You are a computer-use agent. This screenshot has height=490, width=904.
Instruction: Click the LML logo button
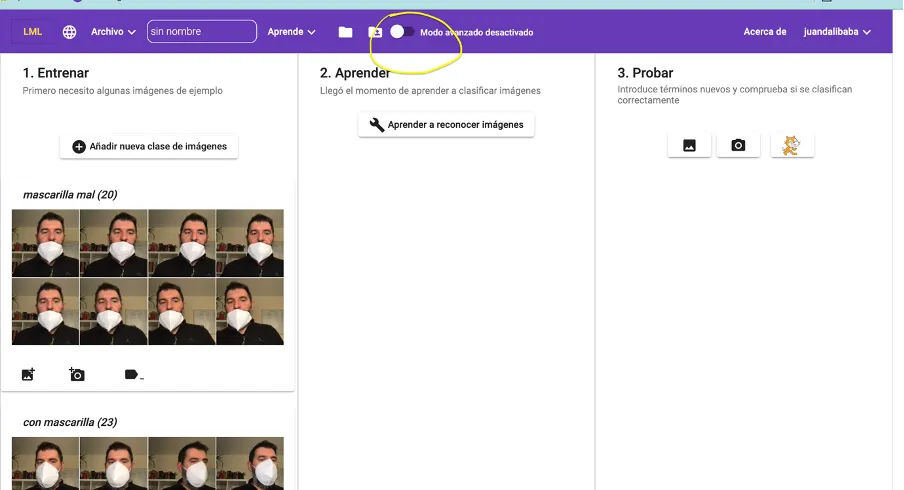coord(33,32)
